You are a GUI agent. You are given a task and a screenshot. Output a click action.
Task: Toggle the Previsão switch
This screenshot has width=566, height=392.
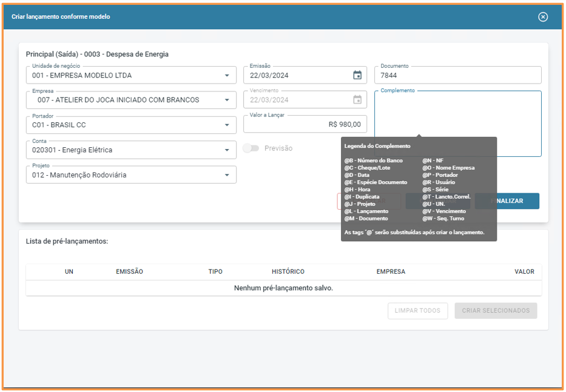point(251,148)
